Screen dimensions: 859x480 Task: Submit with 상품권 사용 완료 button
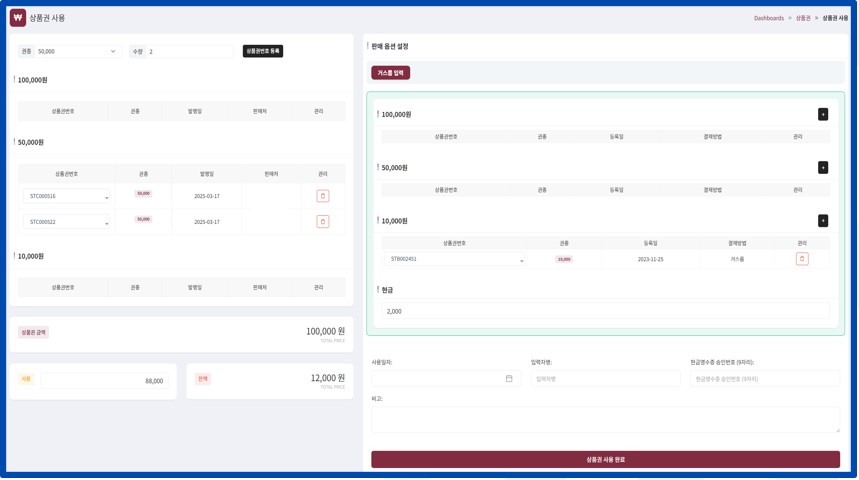605,459
